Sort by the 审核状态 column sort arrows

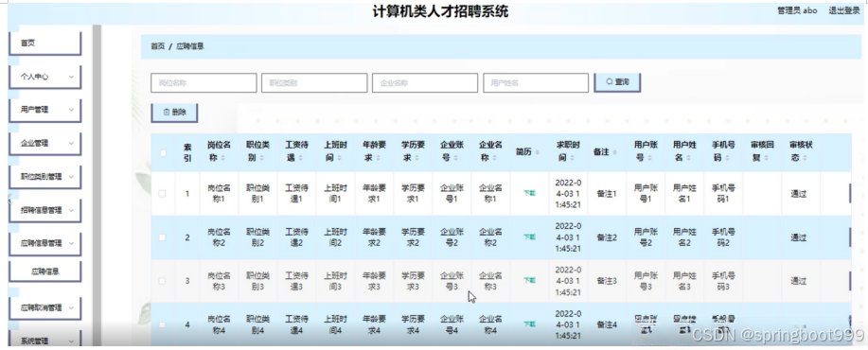(805, 158)
